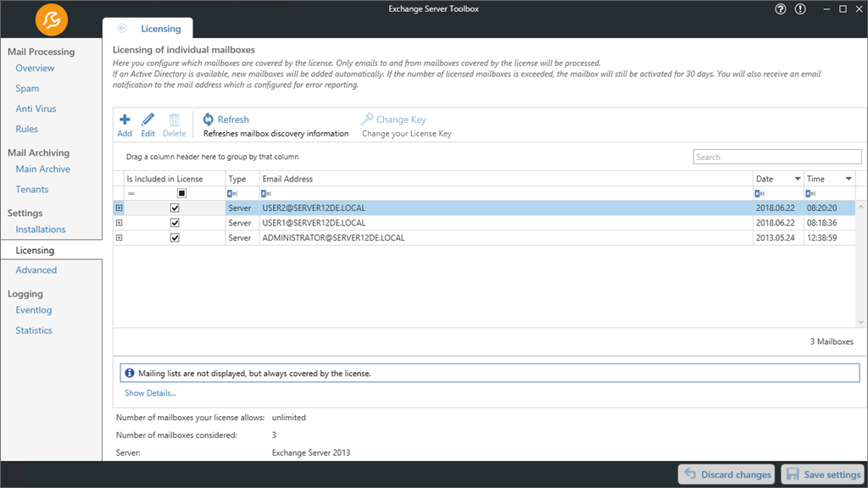This screenshot has width=868, height=488.
Task: Click the Show Details link
Action: click(150, 393)
